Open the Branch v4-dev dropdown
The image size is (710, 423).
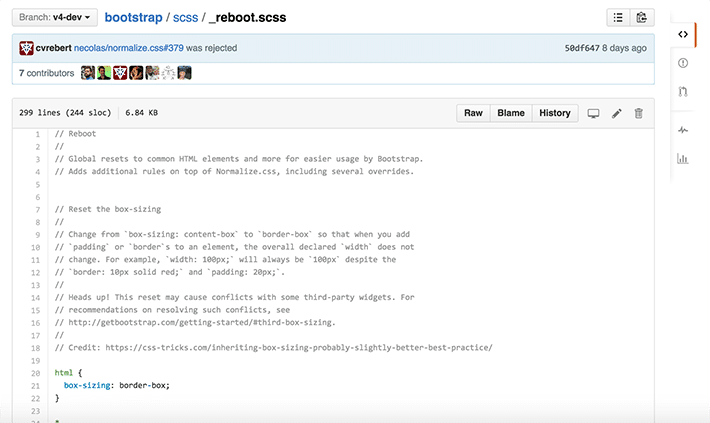[x=54, y=17]
